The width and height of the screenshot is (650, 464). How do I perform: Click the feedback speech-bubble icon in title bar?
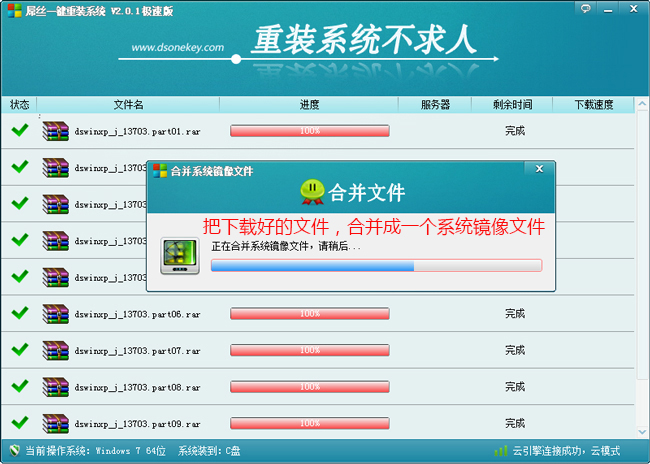585,9
